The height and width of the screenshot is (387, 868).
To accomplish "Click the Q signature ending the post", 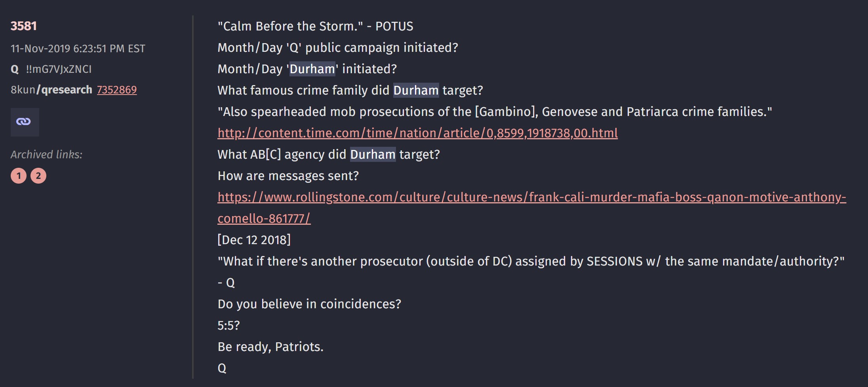I will (222, 368).
